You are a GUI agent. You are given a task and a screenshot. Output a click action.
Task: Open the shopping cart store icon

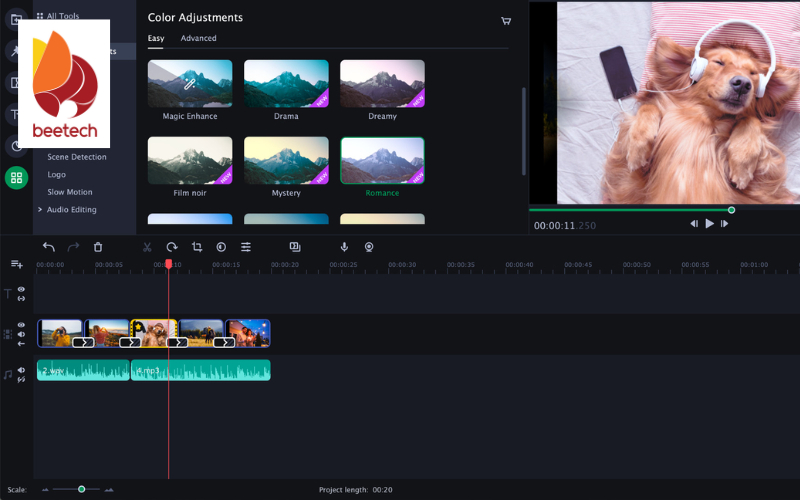point(506,20)
